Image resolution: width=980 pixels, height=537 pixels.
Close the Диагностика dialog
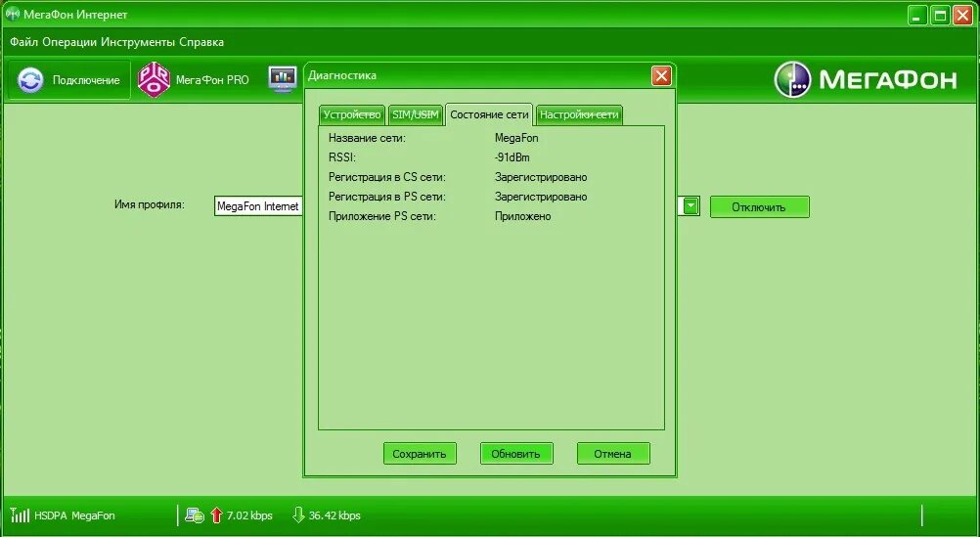pos(661,76)
